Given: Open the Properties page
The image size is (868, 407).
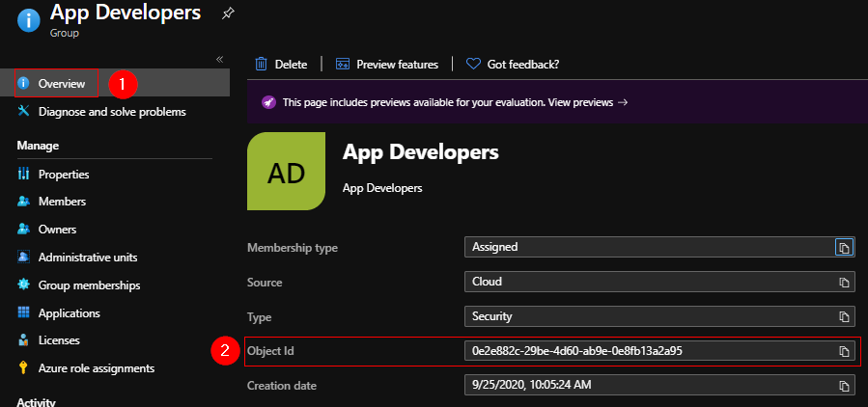Looking at the screenshot, I should [x=64, y=175].
